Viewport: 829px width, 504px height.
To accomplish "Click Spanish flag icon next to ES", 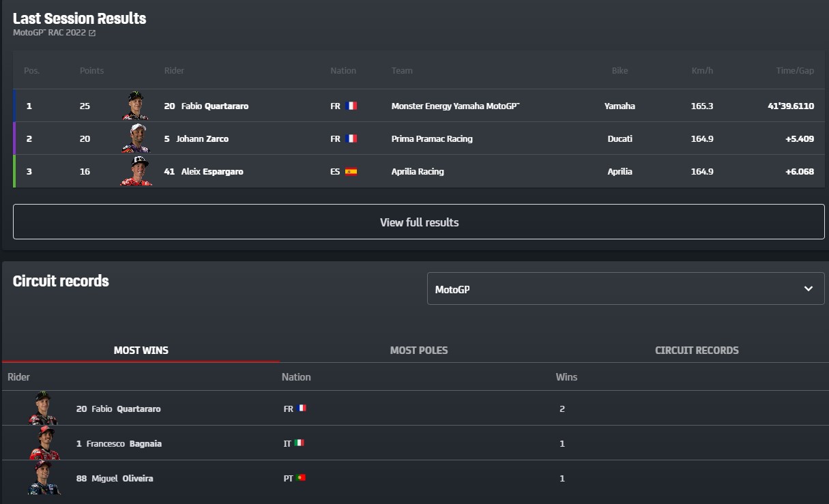I will coord(351,171).
